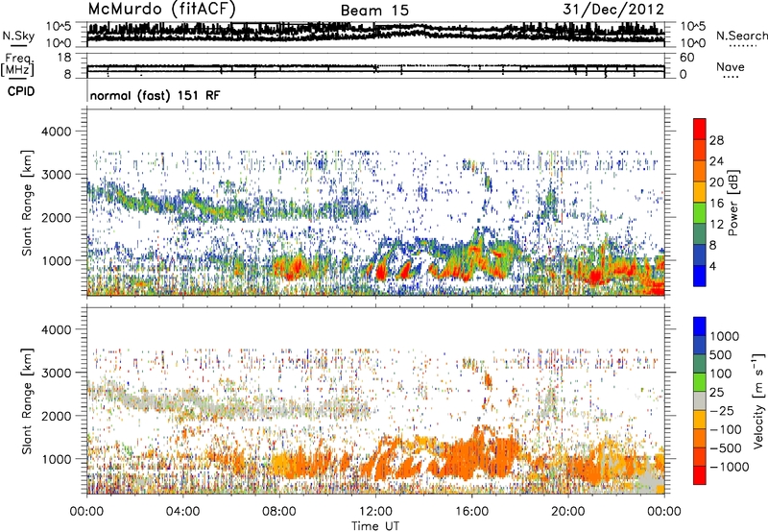The width and height of the screenshot is (768, 532).
Task: Pick the blue top segment of Velocity colorbar
Action: point(700,326)
